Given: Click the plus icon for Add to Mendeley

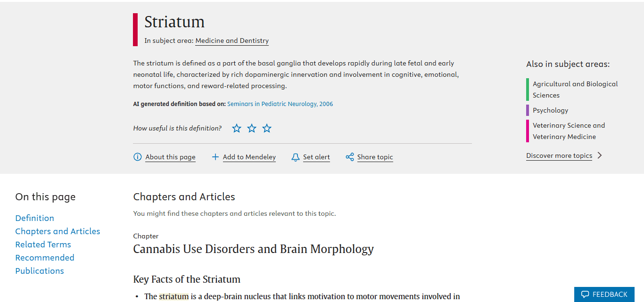Looking at the screenshot, I should coord(215,157).
